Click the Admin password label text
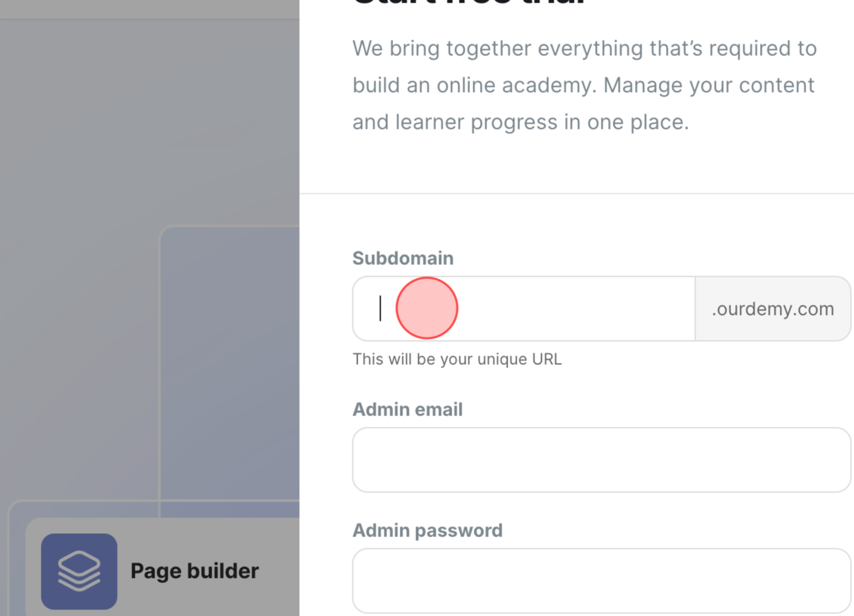The image size is (854, 616). 427,530
